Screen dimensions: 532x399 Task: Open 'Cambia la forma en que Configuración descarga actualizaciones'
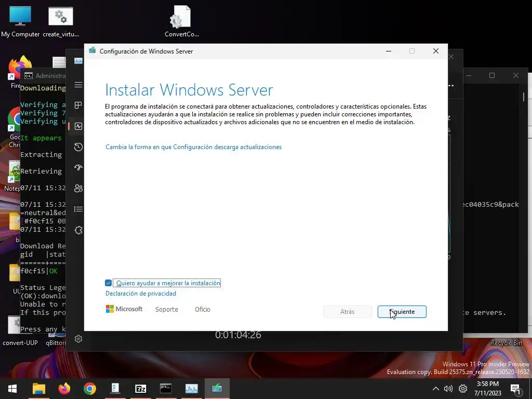[193, 147]
